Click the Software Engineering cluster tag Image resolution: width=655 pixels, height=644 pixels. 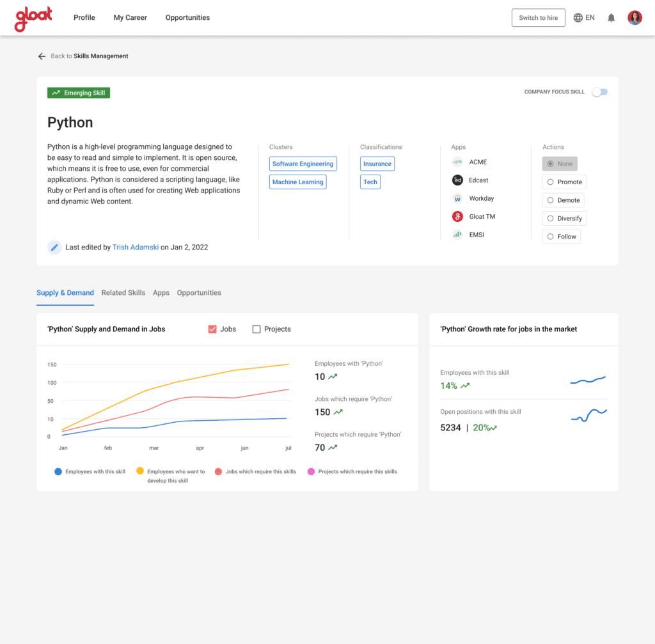[x=303, y=164]
